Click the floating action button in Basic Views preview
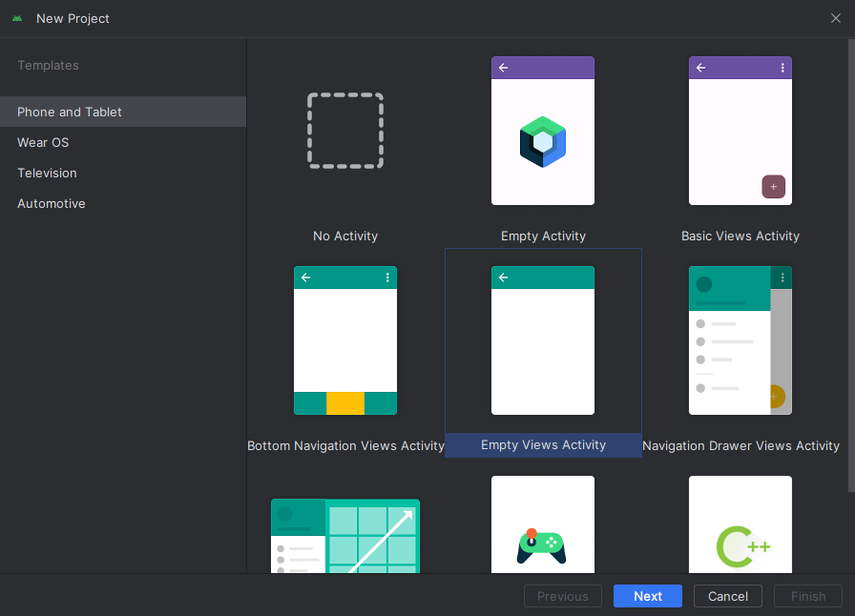Screen dimensions: 855x616 pos(774,187)
